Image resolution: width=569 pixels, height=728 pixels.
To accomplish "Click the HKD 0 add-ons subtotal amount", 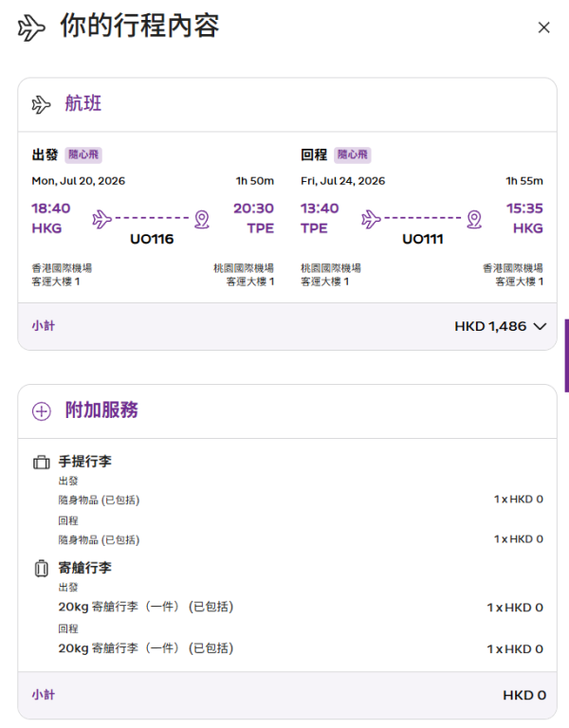I will (524, 695).
